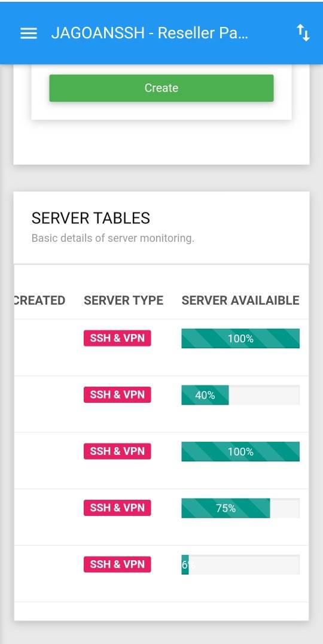Click the green Create button
323x644 pixels.
161,88
